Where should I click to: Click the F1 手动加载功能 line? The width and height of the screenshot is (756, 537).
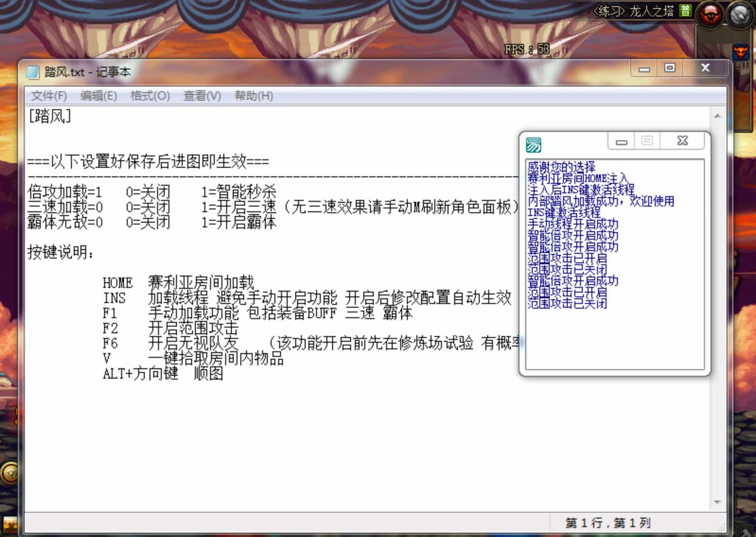[258, 313]
